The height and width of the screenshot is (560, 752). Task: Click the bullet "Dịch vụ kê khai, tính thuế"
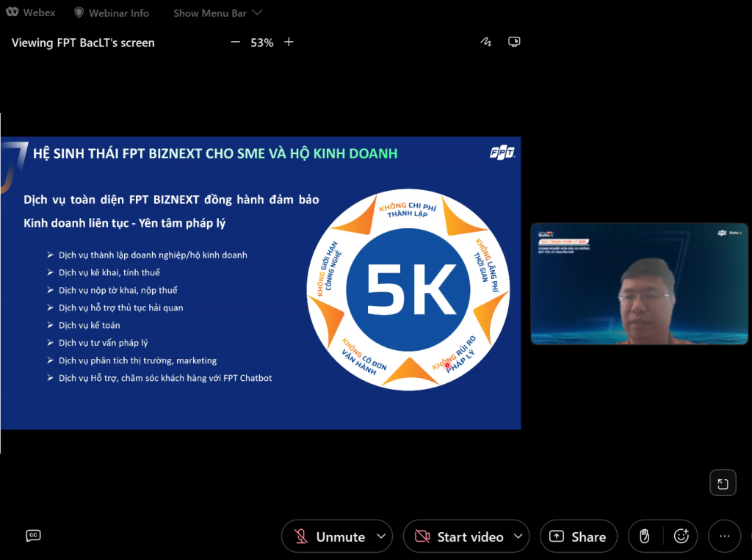(x=109, y=272)
